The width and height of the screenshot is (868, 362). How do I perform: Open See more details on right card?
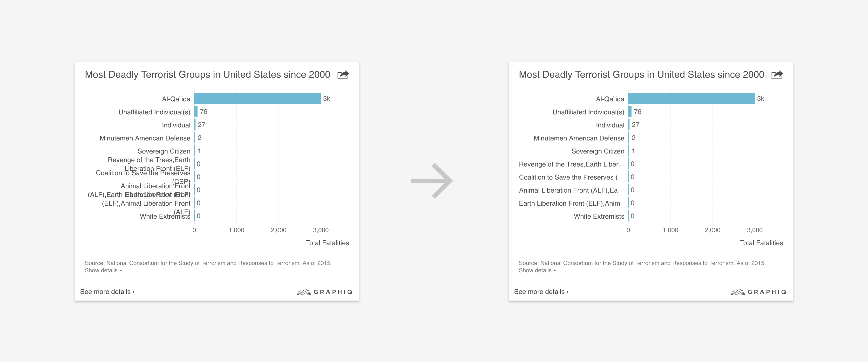point(541,292)
